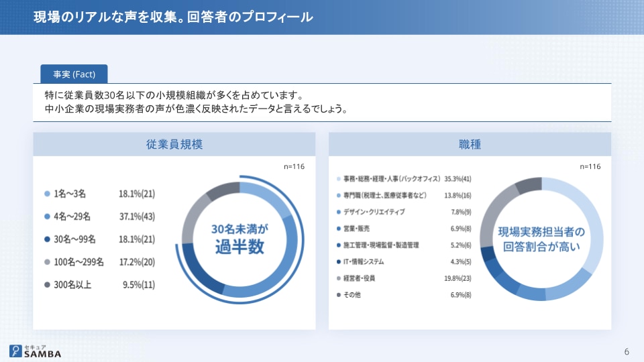The width and height of the screenshot is (644, 362).
Task: Click the 営業・販売 legend dot
Action: pyautogui.click(x=337, y=229)
